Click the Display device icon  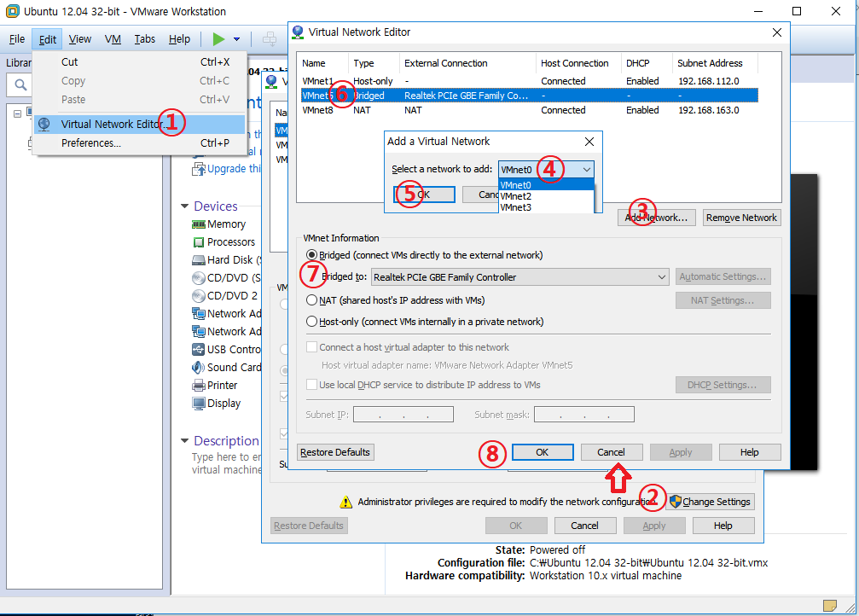(199, 403)
